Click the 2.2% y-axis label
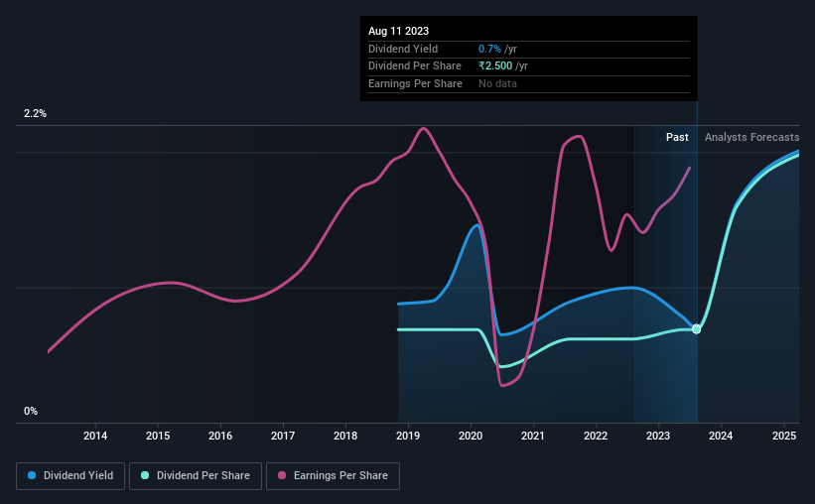Image resolution: width=815 pixels, height=504 pixels. pyautogui.click(x=35, y=114)
